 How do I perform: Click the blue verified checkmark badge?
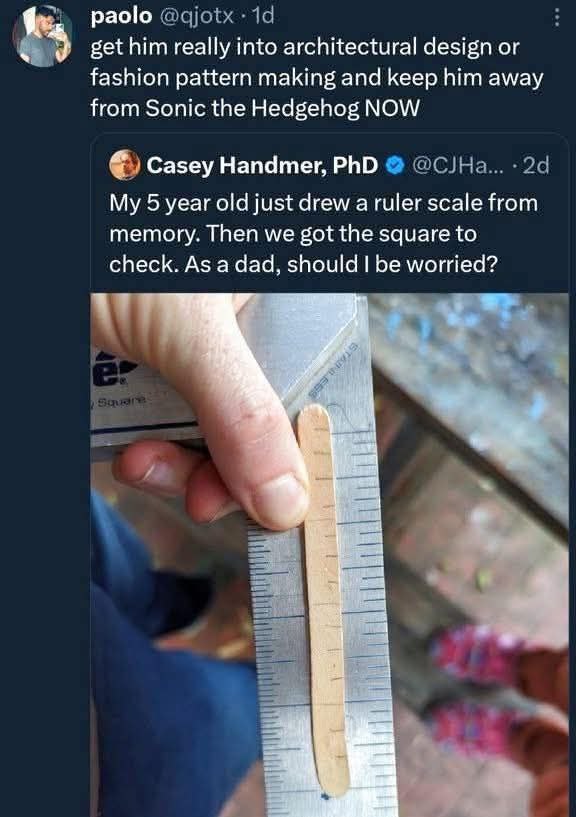tap(395, 165)
